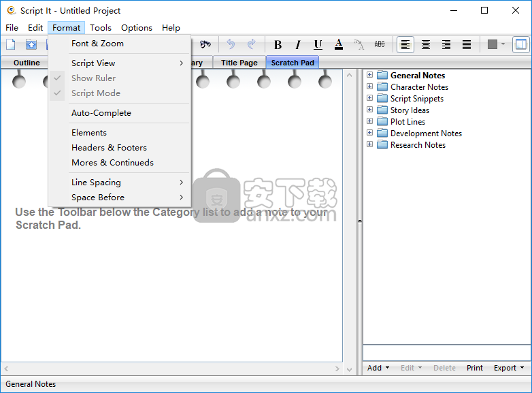Select the Script Snippets tree item

coord(417,99)
